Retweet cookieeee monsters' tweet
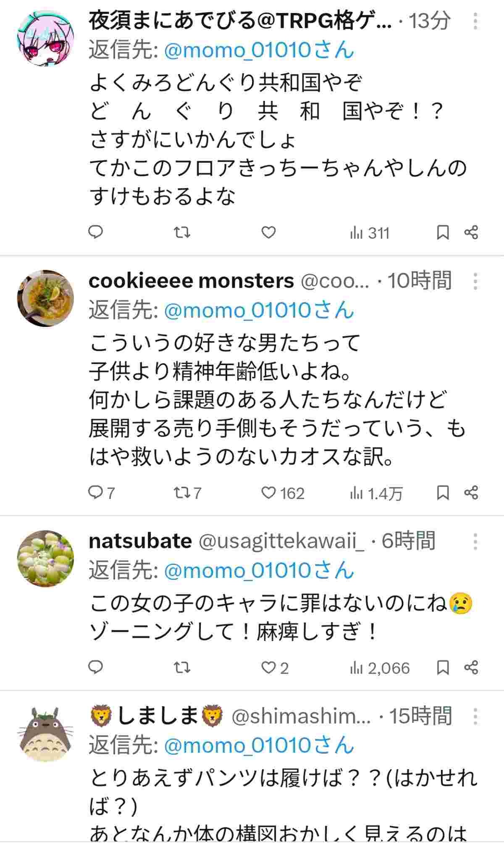Viewport: 504px width, 843px height. click(182, 493)
